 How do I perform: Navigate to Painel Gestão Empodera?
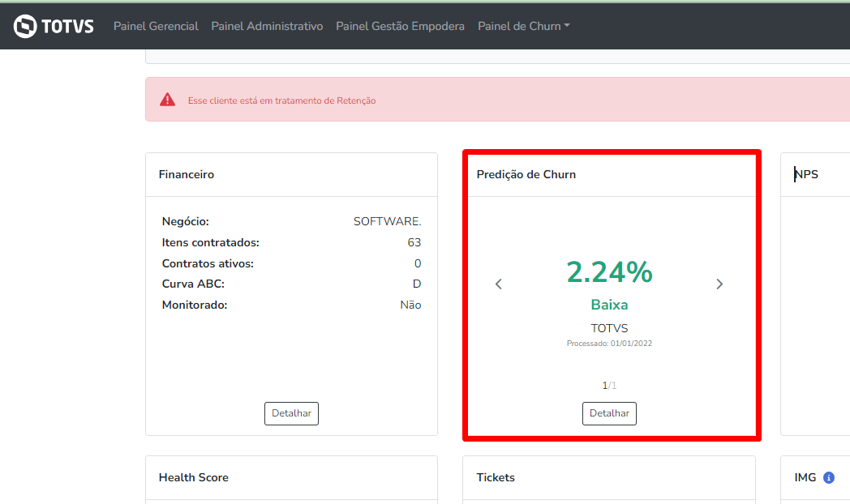click(x=400, y=26)
